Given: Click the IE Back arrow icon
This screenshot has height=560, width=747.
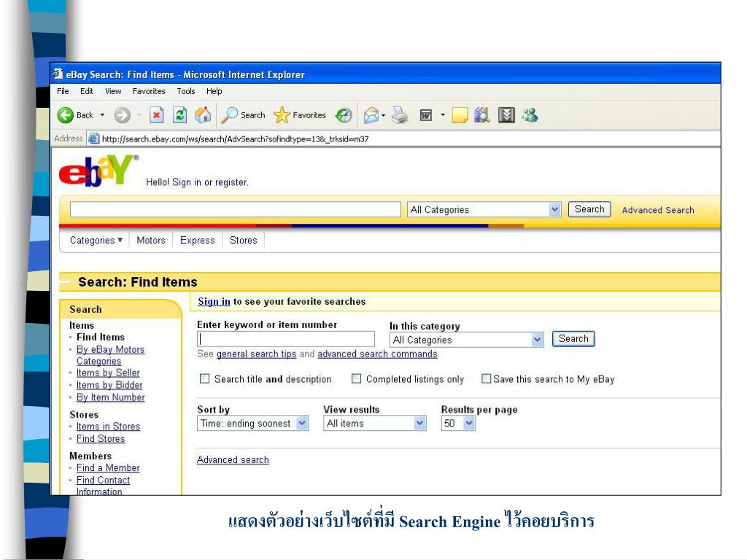Looking at the screenshot, I should coord(65,115).
